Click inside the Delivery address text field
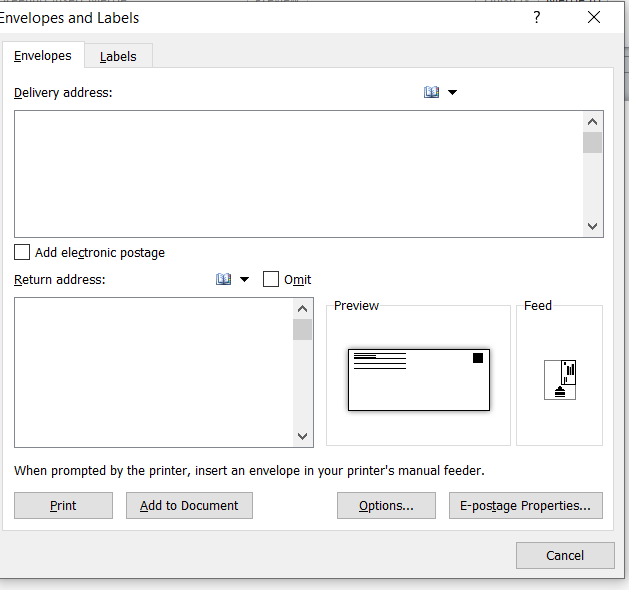Screen dimensions: 629x590 point(298,174)
